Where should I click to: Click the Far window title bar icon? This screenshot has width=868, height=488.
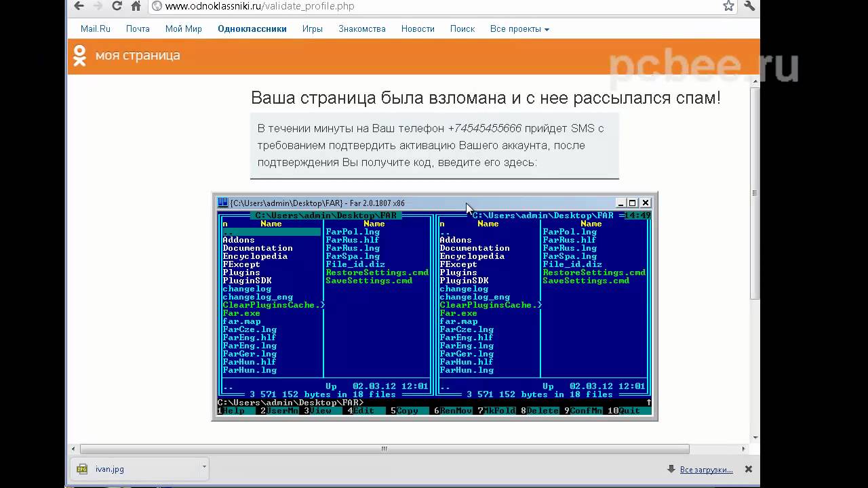(x=222, y=203)
